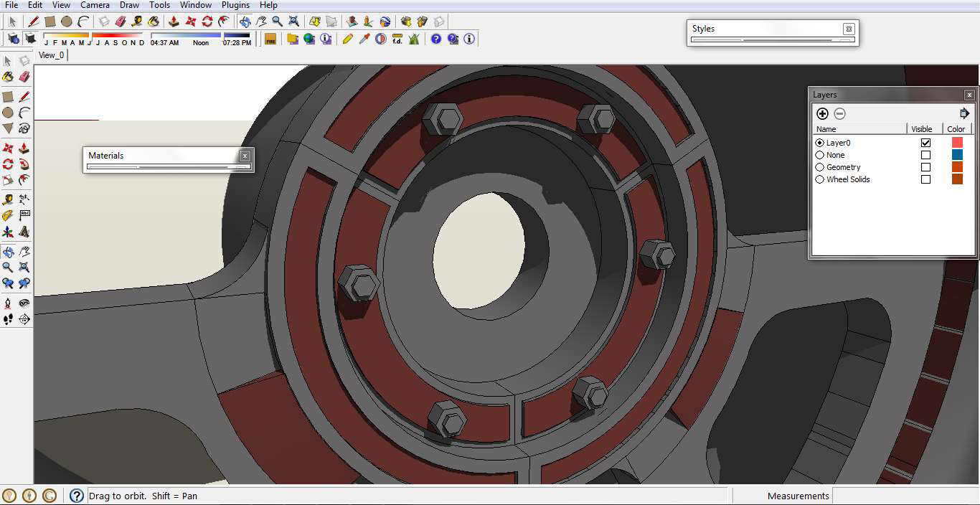This screenshot has width=980, height=505.
Task: Pick the Protractor tool
Action: point(8,215)
